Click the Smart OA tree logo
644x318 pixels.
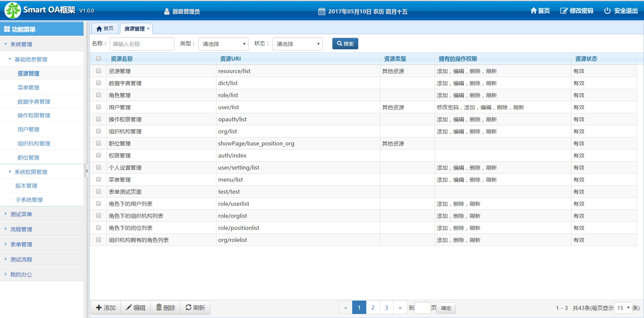click(13, 10)
